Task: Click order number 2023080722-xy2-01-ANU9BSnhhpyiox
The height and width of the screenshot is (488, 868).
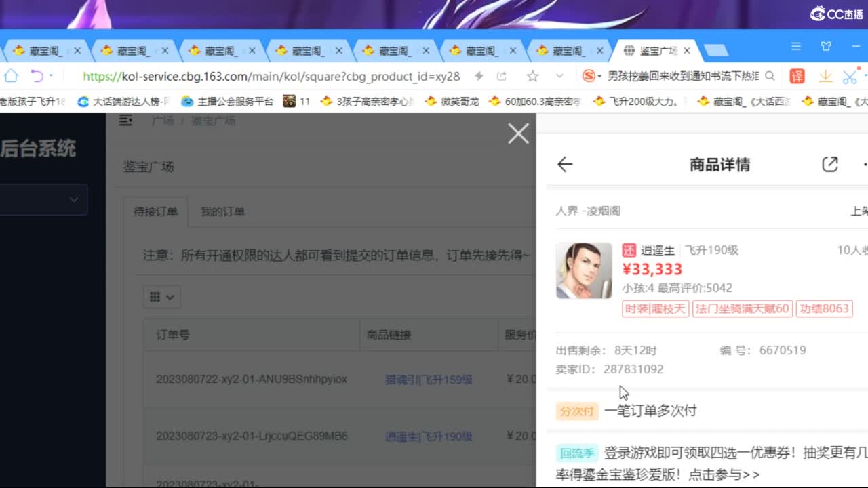Action: pos(252,379)
